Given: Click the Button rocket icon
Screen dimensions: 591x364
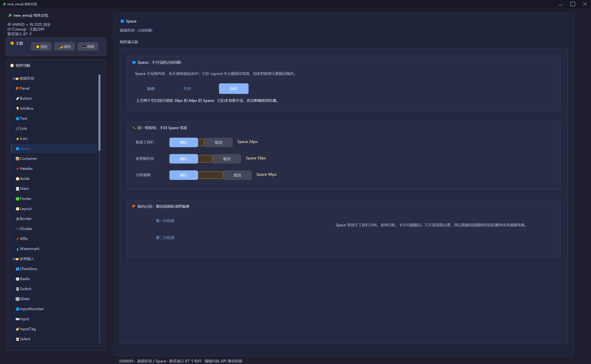Looking at the screenshot, I should pos(17,98).
